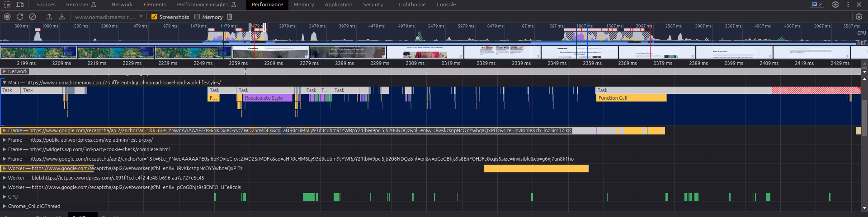This screenshot has width=868, height=217.
Task: Load a profile with the upload icon
Action: [x=49, y=17]
